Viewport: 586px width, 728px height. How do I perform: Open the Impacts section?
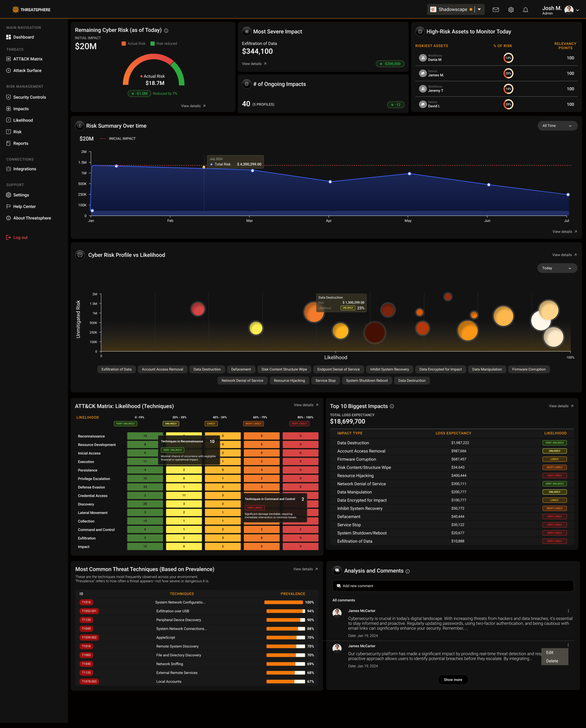(x=21, y=108)
